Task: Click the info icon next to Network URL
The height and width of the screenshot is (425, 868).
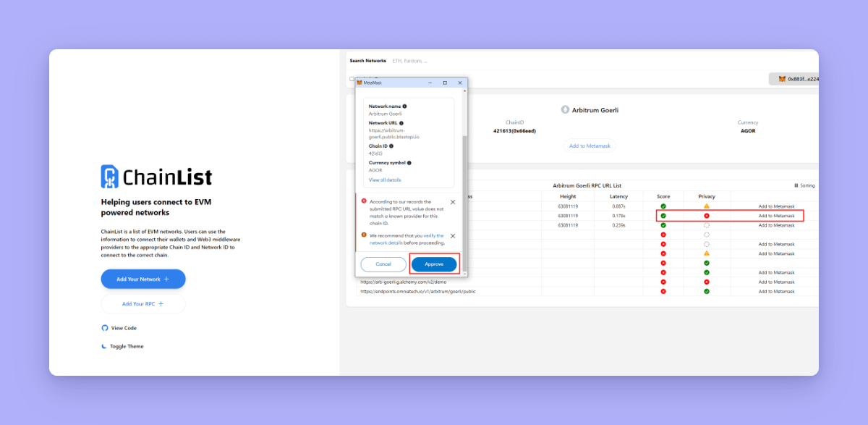Action: [401, 123]
